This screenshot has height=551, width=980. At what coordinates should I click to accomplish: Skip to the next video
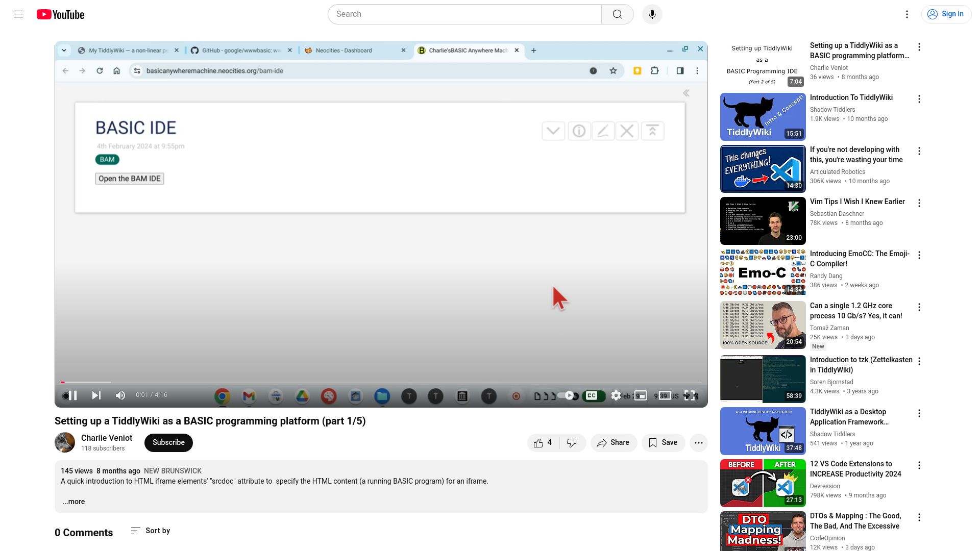tap(96, 395)
